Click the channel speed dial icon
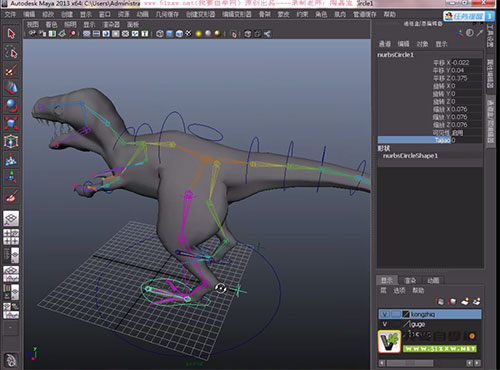 [x=470, y=33]
